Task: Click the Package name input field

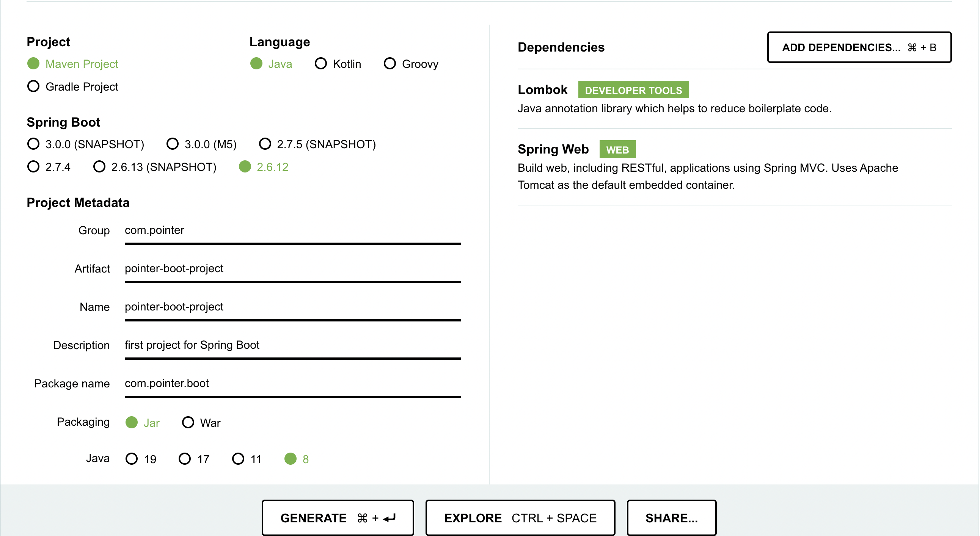Action: 292,384
